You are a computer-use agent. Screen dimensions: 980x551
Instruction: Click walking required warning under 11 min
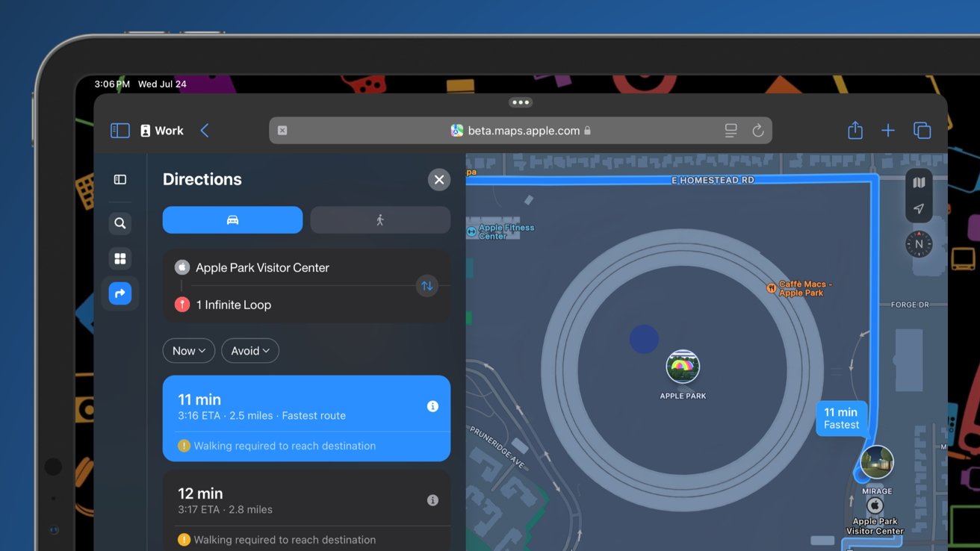pos(276,446)
